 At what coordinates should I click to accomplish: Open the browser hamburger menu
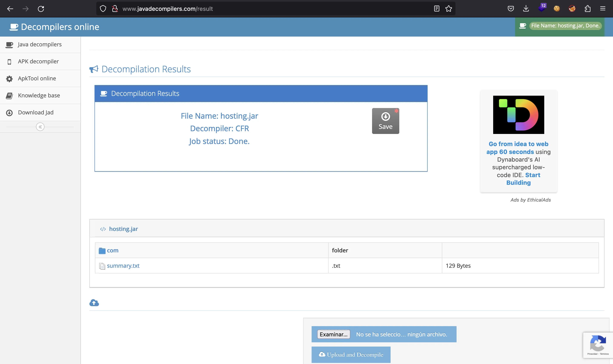603,9
